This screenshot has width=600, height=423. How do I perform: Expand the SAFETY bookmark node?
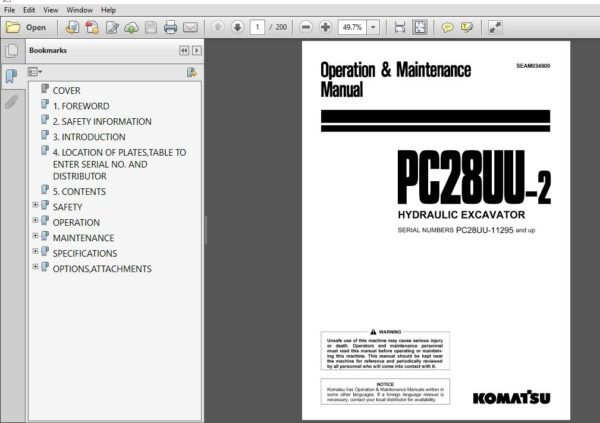(x=35, y=205)
